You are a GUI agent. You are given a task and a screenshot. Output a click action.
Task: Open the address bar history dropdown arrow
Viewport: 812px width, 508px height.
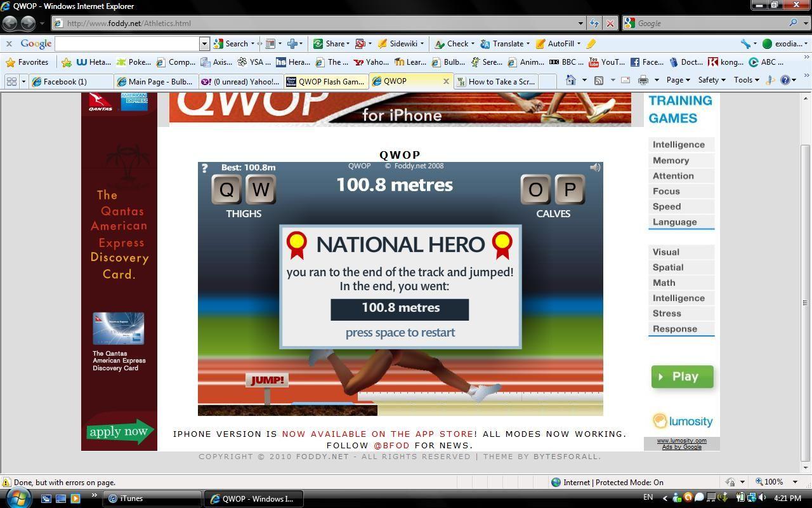pos(579,23)
